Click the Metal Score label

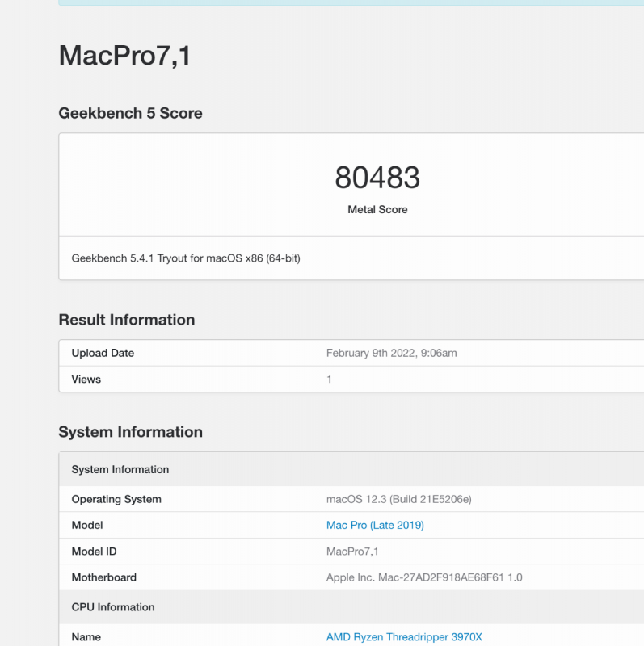[x=377, y=210]
